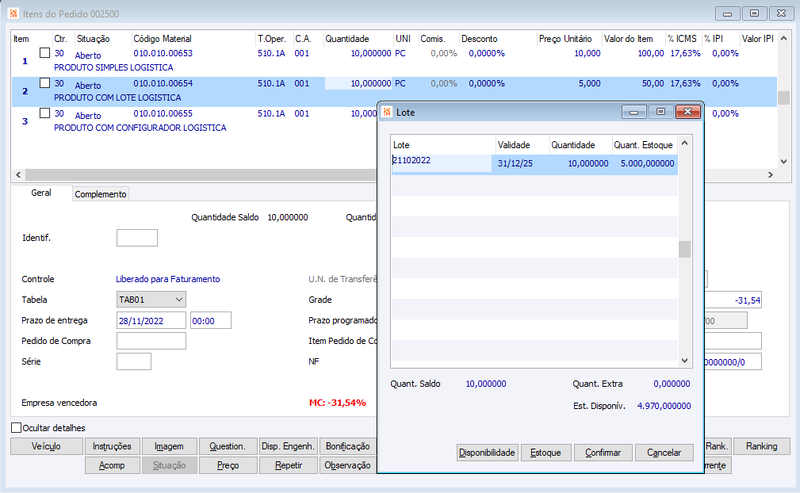
Task: Click the Pedido de Compra input field
Action: click(151, 341)
